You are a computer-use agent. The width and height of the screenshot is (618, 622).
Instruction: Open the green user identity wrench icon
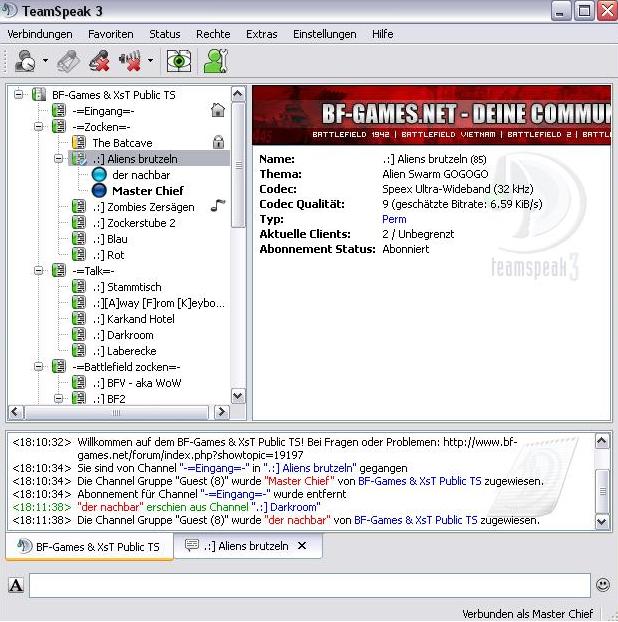[216, 61]
